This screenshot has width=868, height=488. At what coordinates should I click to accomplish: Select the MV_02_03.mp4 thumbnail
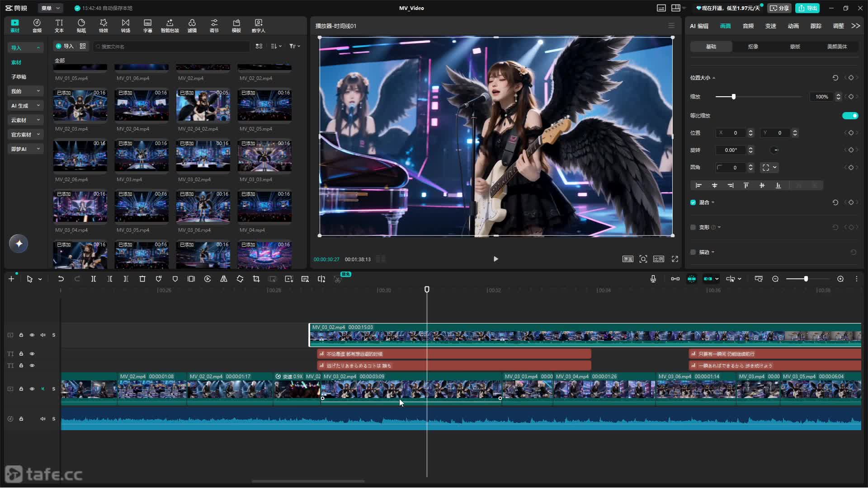[80, 105]
